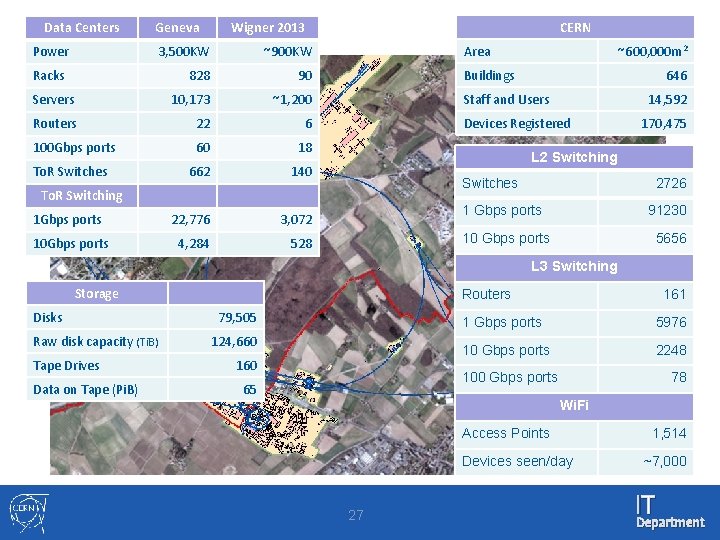This screenshot has width=720, height=540.
Task: Select the 170,475 devices registered value
Action: [664, 124]
